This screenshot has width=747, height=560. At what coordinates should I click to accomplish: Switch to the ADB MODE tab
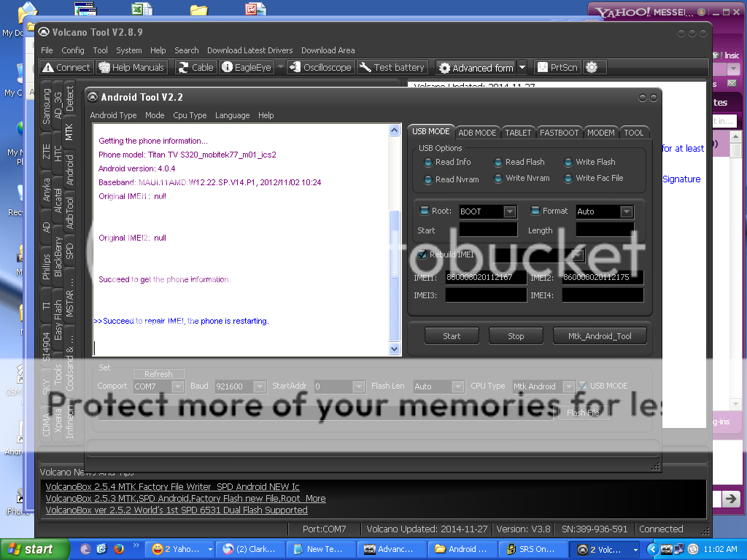(477, 133)
